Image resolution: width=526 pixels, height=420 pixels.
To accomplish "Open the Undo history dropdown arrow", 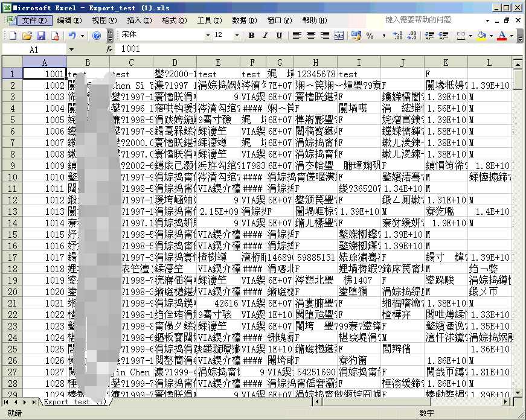I will tap(83, 35).
